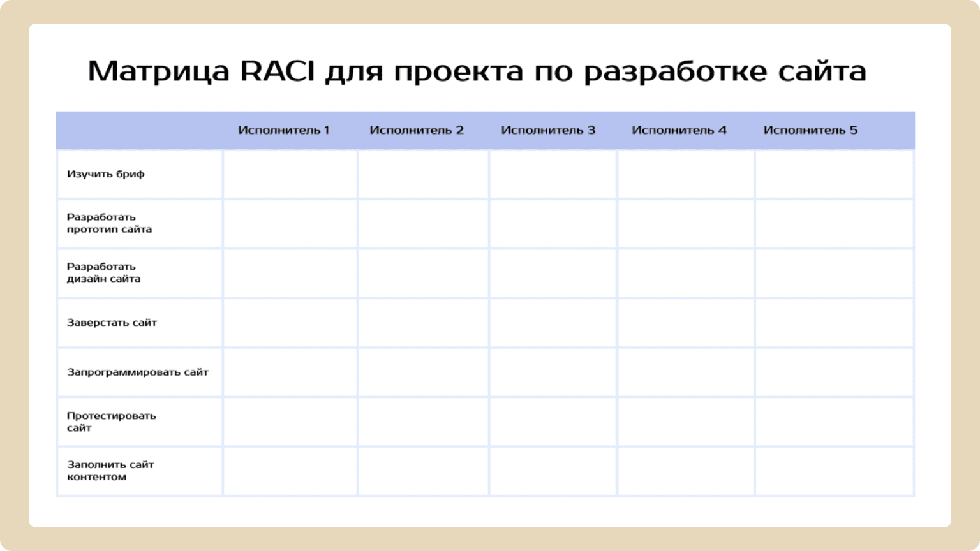
Task: Click the 'Запрограммировать сайт' row label
Action: tap(138, 372)
